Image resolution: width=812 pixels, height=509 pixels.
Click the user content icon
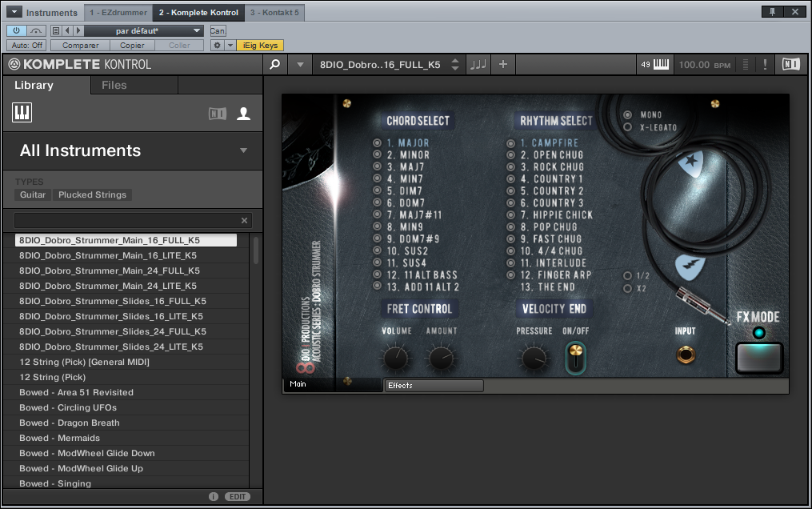pos(244,113)
